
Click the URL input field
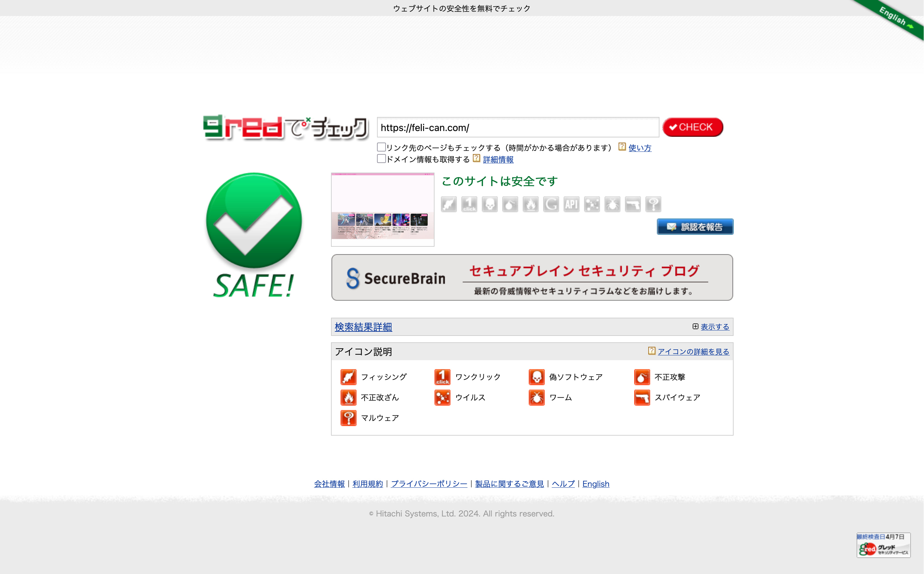(x=518, y=128)
